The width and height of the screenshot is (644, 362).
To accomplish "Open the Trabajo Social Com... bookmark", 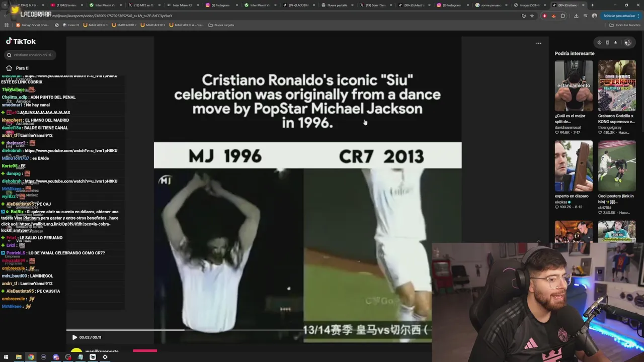I will tap(32, 25).
